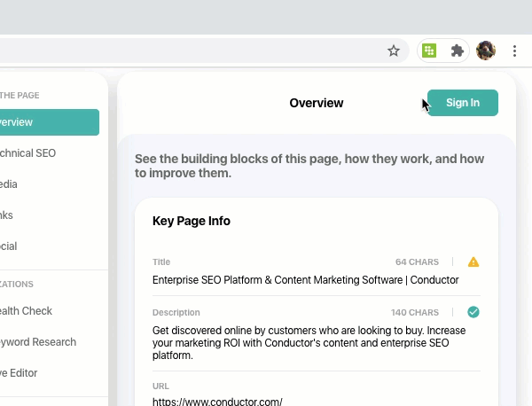Click the '64 CHARS' label

click(417, 262)
